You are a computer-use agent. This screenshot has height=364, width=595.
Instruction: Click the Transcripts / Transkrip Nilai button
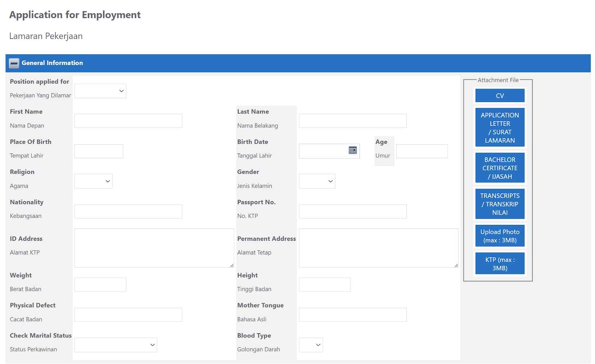[500, 204]
